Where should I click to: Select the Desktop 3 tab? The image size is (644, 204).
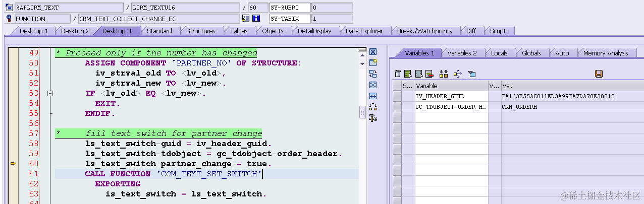tap(117, 31)
